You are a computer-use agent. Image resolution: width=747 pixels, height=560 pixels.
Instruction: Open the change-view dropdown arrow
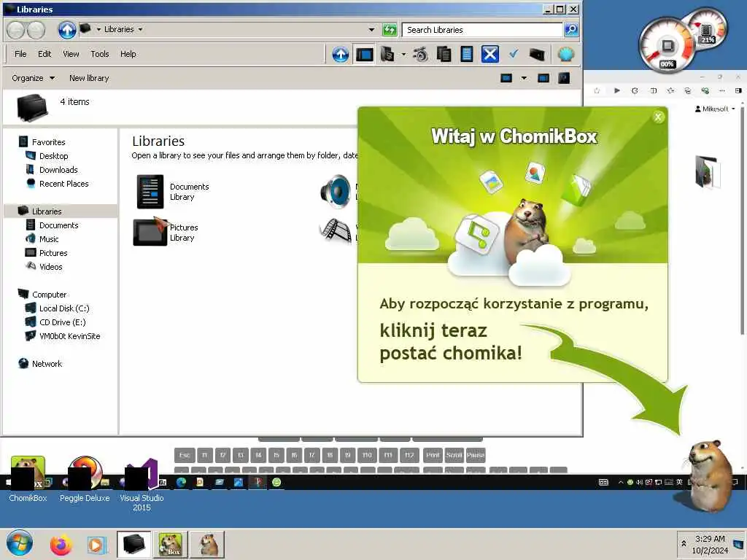tap(524, 78)
